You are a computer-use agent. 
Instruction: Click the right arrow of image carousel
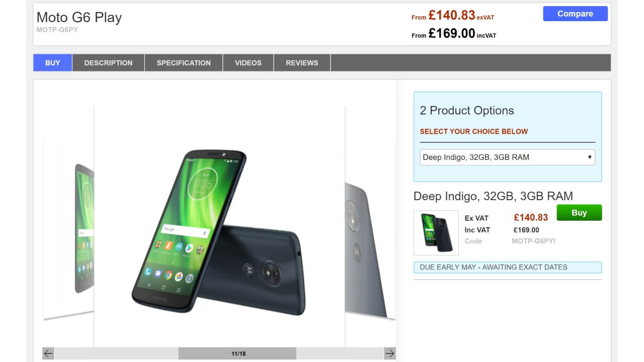pos(390,353)
